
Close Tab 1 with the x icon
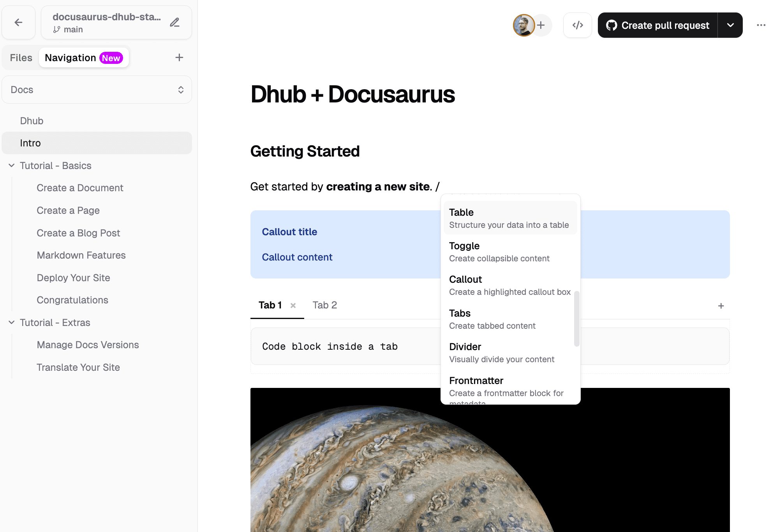(x=293, y=306)
